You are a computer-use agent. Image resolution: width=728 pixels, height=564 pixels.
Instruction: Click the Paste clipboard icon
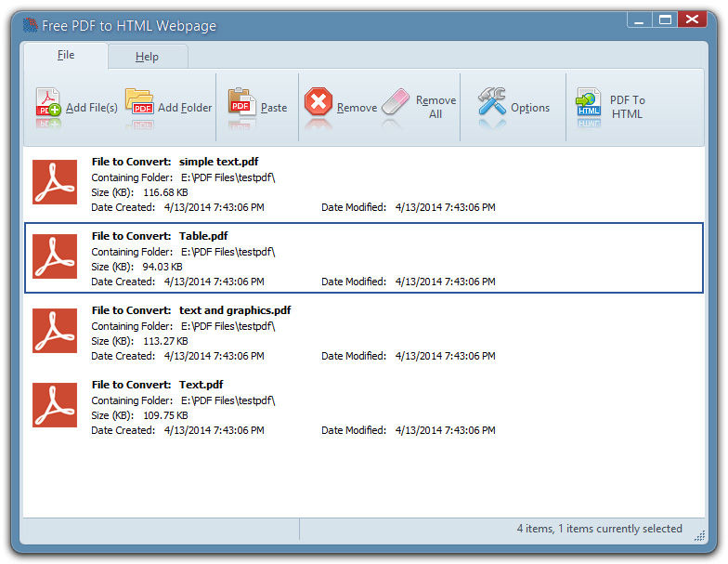tap(241, 102)
